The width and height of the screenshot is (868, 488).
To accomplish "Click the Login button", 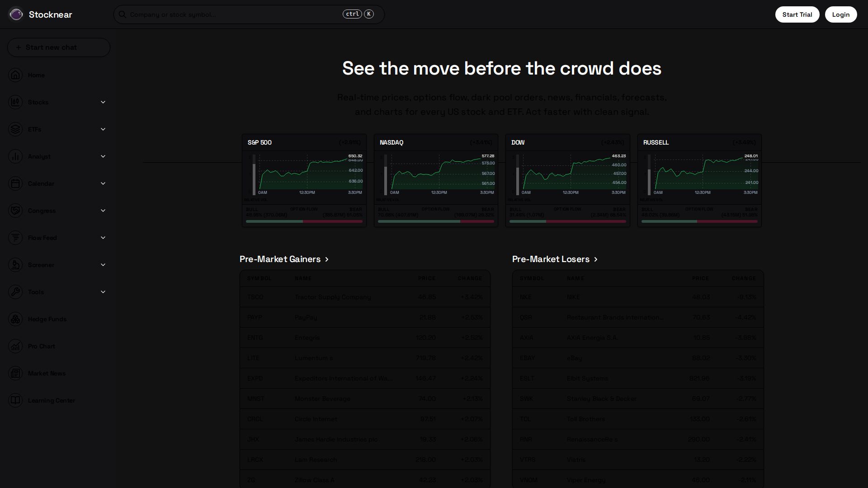I will [x=840, y=14].
